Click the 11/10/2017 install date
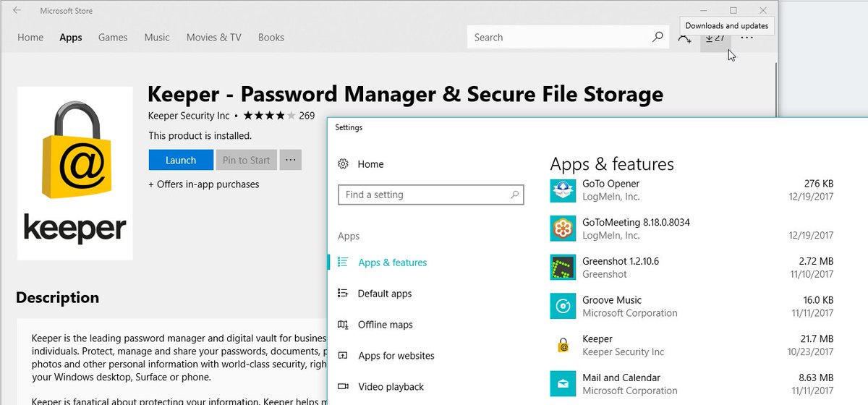Viewport: 868px width, 405px height. tap(811, 274)
